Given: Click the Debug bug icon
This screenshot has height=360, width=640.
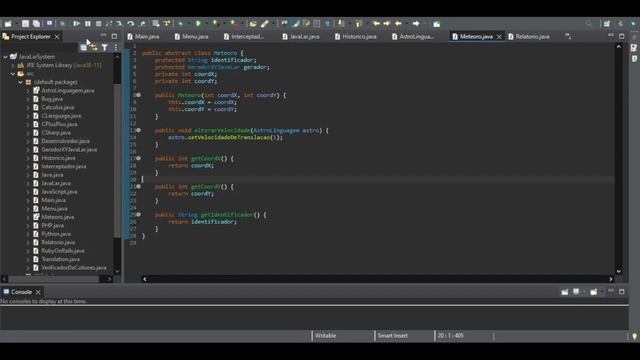Looking at the screenshot, I should (x=180, y=24).
